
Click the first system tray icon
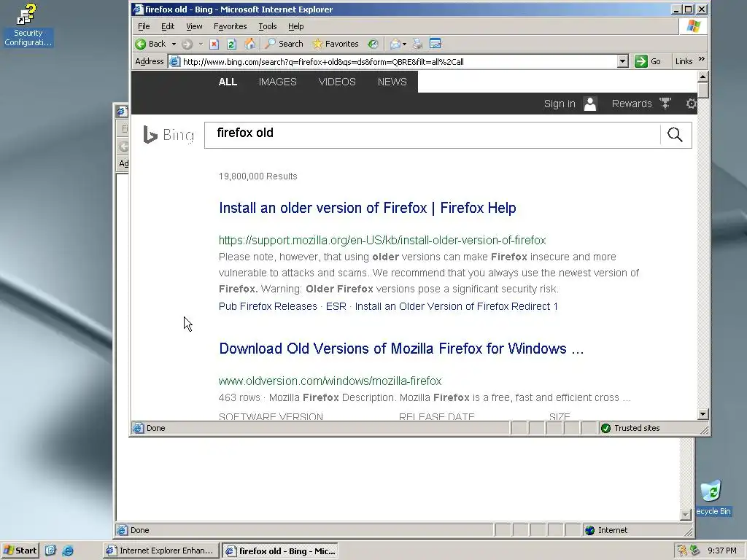point(682,551)
